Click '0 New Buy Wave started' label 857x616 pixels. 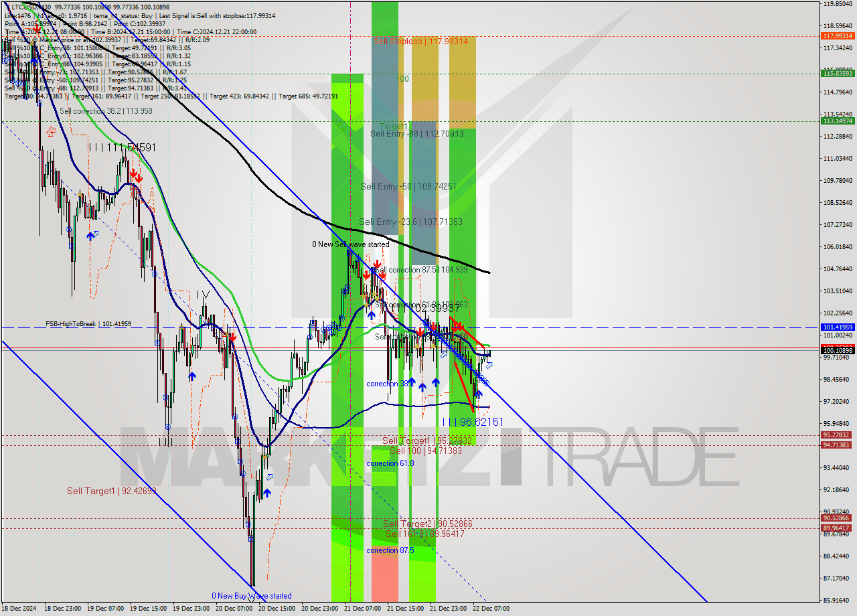click(252, 596)
